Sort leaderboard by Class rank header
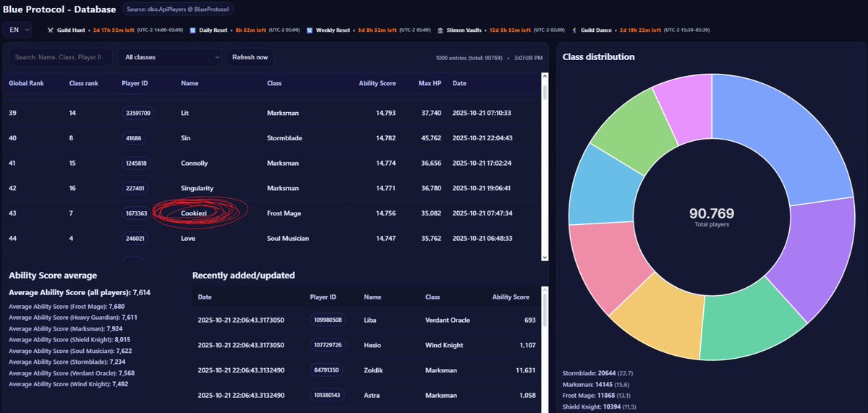This screenshot has width=868, height=413. (x=84, y=83)
